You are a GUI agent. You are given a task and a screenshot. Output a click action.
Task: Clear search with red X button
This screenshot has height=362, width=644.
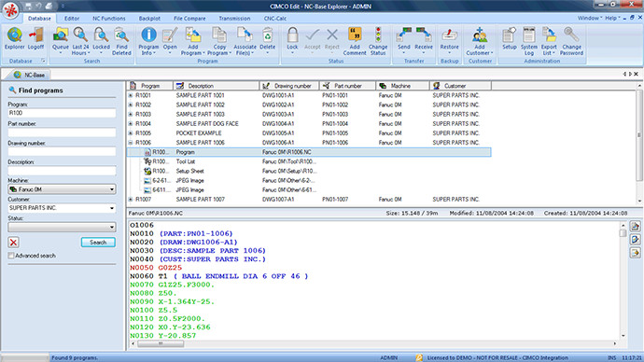tap(14, 243)
